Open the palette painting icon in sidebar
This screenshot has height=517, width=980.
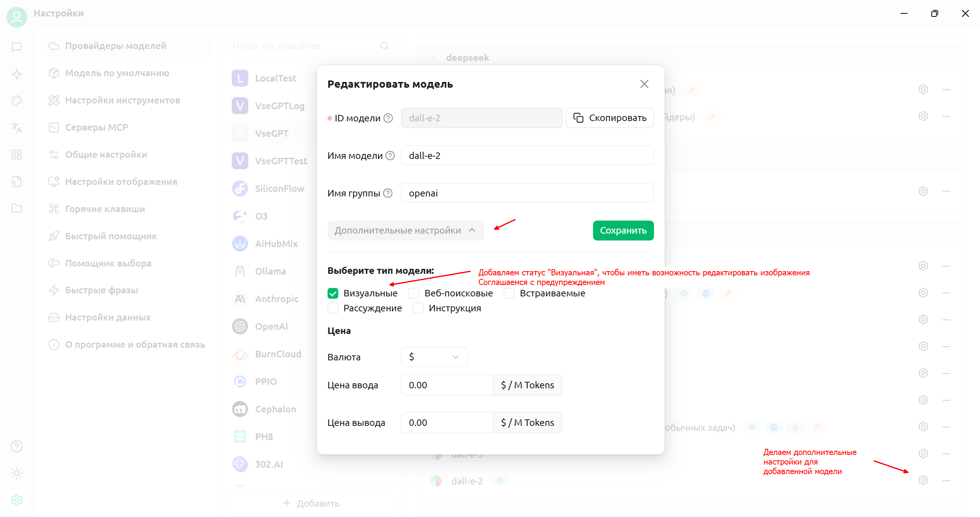click(17, 101)
